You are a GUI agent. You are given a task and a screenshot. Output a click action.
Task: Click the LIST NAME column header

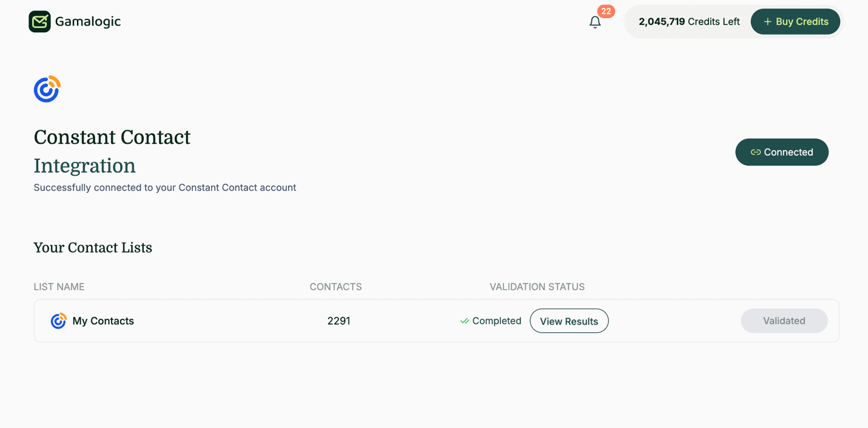coord(59,287)
